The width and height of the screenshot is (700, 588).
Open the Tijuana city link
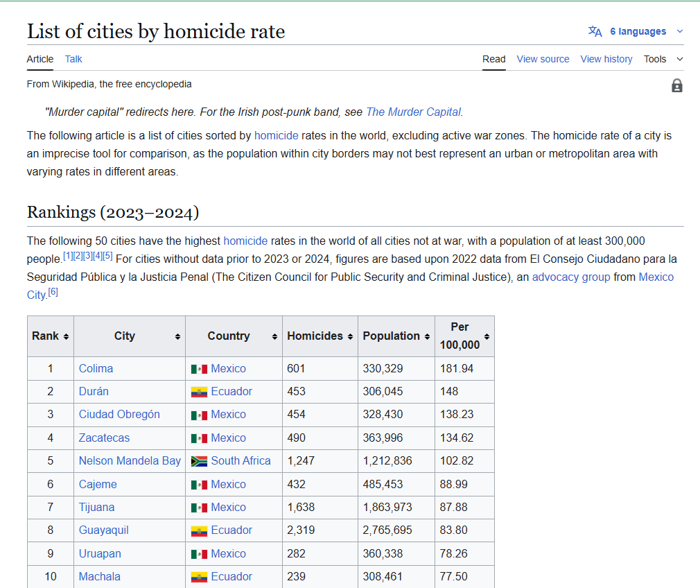96,507
